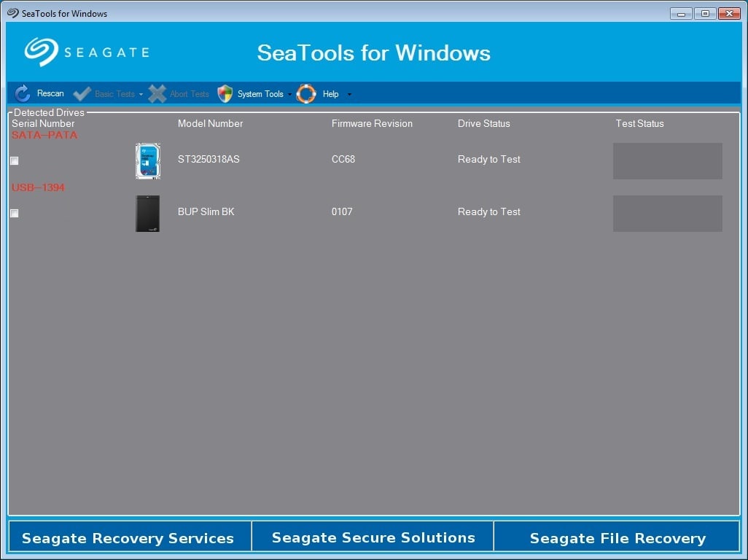The width and height of the screenshot is (748, 560).
Task: Click the BUP Slim BK external drive icon
Action: 147,213
